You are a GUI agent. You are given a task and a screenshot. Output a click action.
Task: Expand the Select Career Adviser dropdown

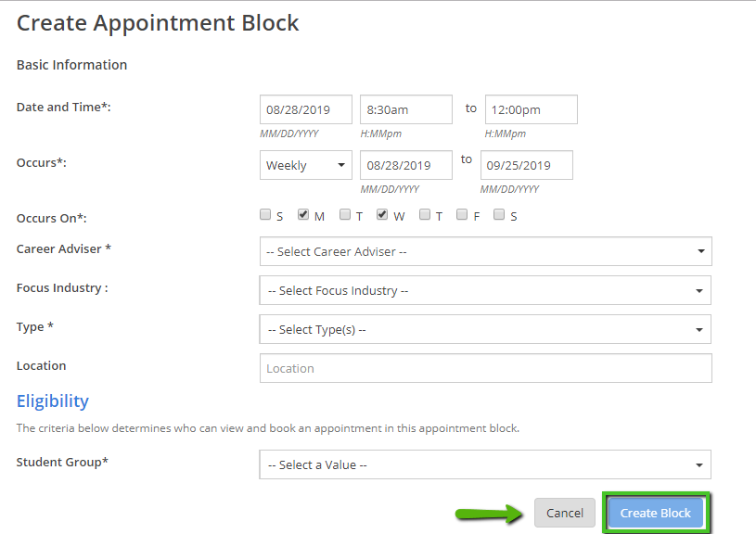pyautogui.click(x=485, y=251)
